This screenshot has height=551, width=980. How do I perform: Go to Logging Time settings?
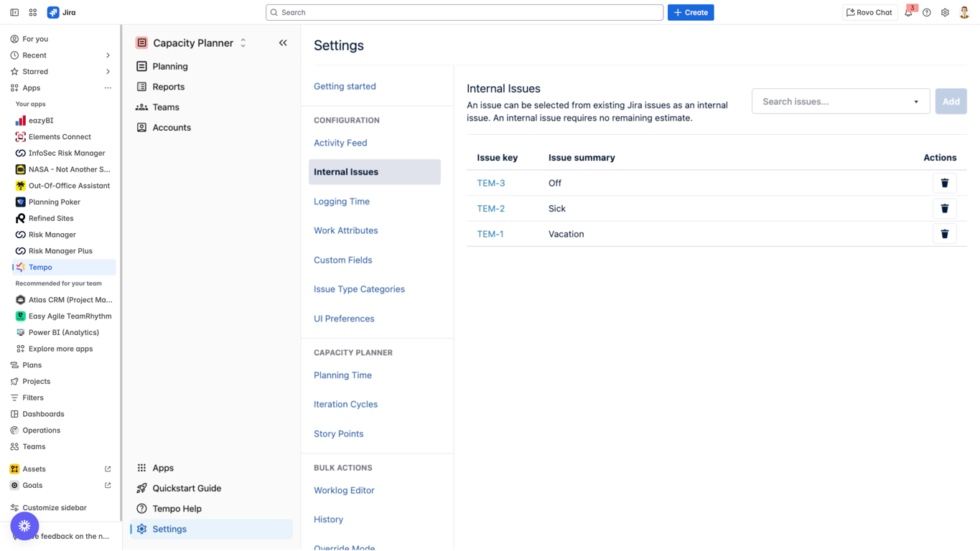pyautogui.click(x=341, y=202)
